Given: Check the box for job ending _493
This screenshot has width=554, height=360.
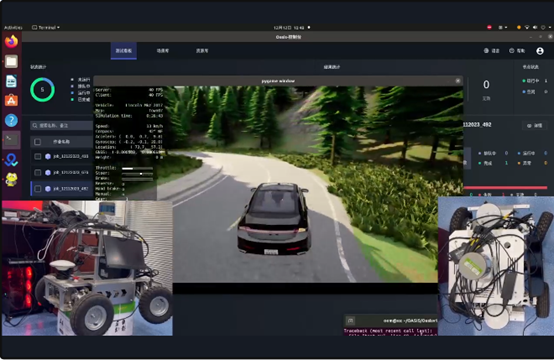Looking at the screenshot, I should click(x=37, y=156).
